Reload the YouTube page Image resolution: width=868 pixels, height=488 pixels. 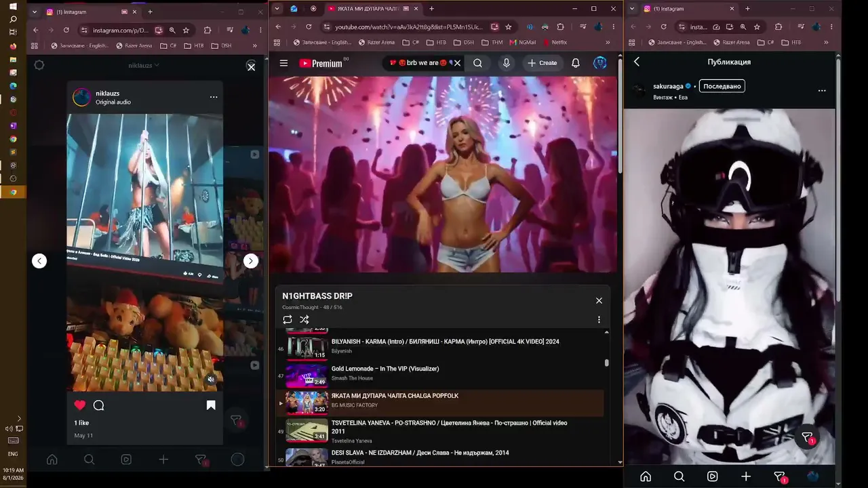point(309,26)
